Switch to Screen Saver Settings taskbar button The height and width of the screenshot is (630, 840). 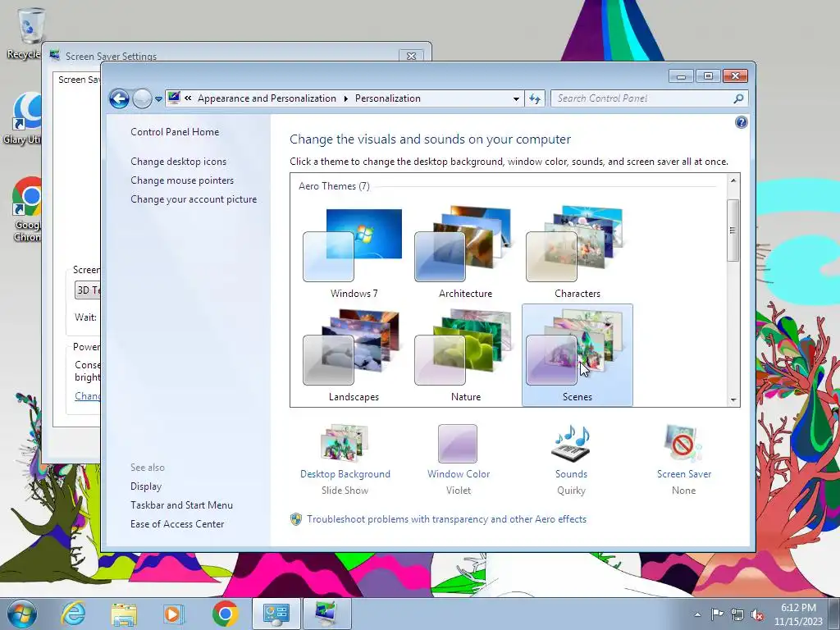click(x=326, y=614)
